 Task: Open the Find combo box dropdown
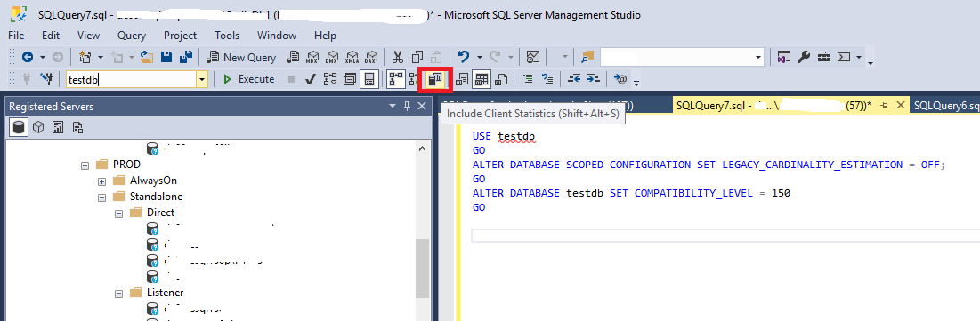coord(758,57)
